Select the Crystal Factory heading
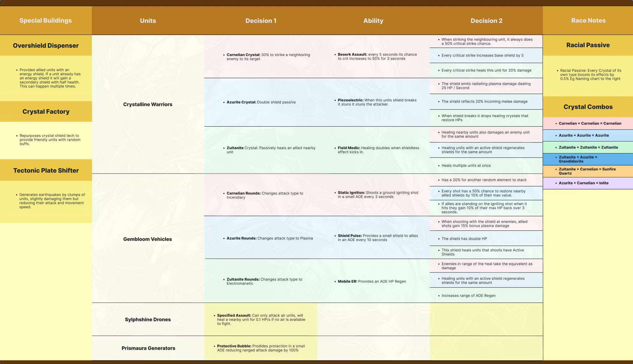This screenshot has width=633, height=364. point(46,112)
